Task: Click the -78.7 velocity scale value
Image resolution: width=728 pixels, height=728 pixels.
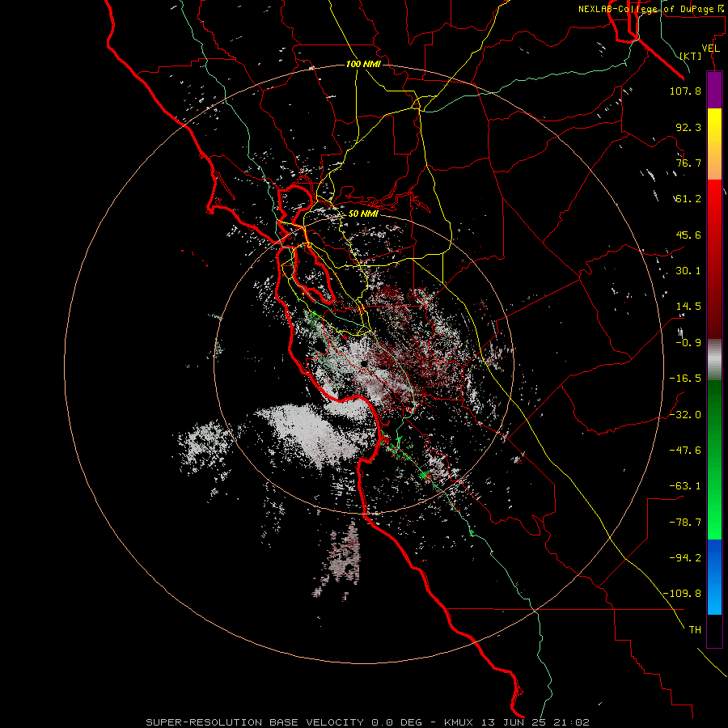Action: point(685,523)
